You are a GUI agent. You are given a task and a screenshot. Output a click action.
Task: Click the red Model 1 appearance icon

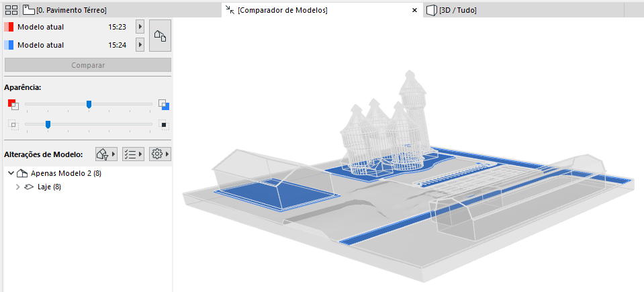[x=13, y=105]
